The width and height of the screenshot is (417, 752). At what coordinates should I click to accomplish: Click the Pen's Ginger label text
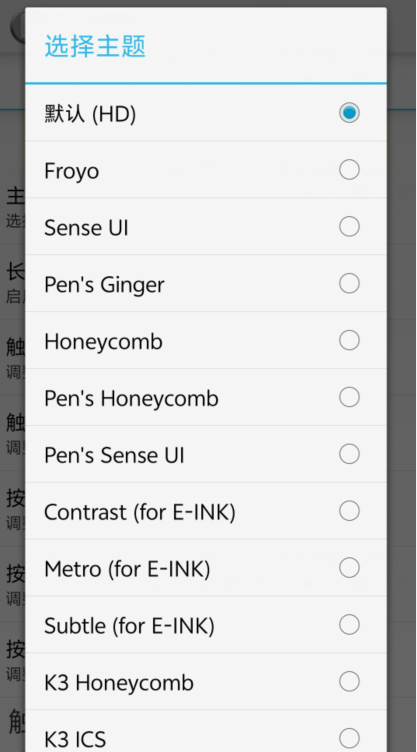point(104,285)
